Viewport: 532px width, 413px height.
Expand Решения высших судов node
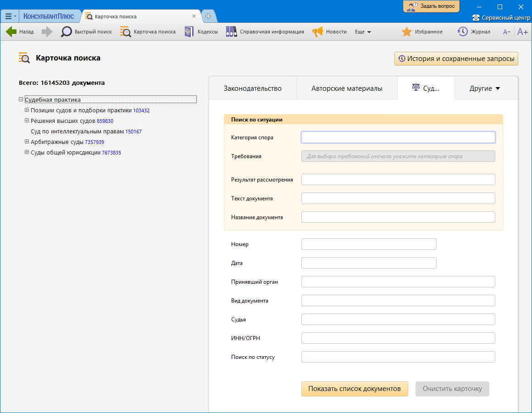click(x=27, y=121)
